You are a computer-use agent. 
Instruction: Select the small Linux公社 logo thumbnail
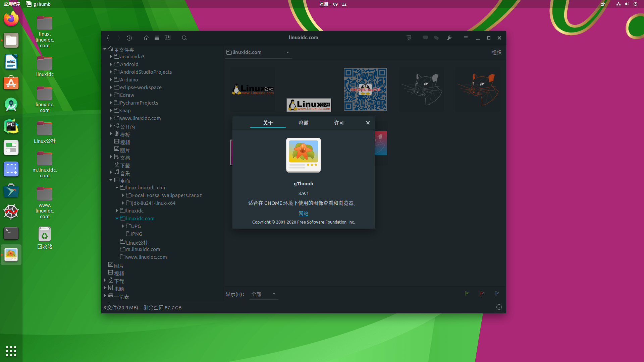[x=309, y=105]
